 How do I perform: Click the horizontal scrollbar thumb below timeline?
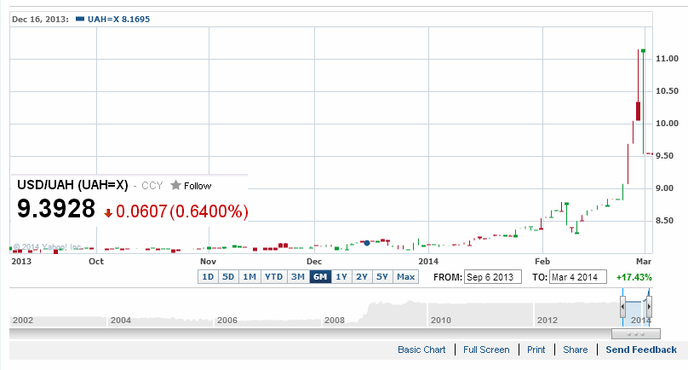click(636, 334)
